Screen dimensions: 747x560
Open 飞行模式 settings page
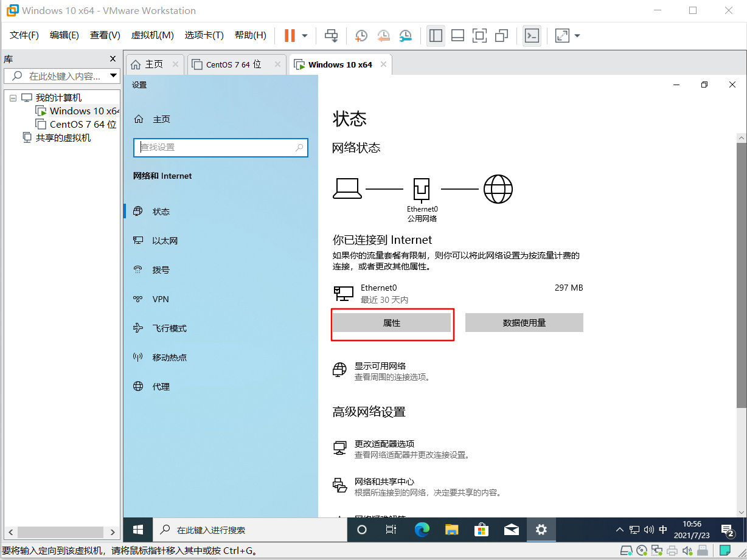click(221, 328)
